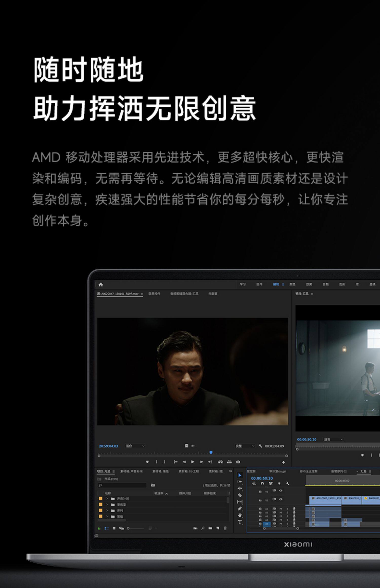Select the Slip tool
This screenshot has height=588, width=380.
tap(240, 502)
